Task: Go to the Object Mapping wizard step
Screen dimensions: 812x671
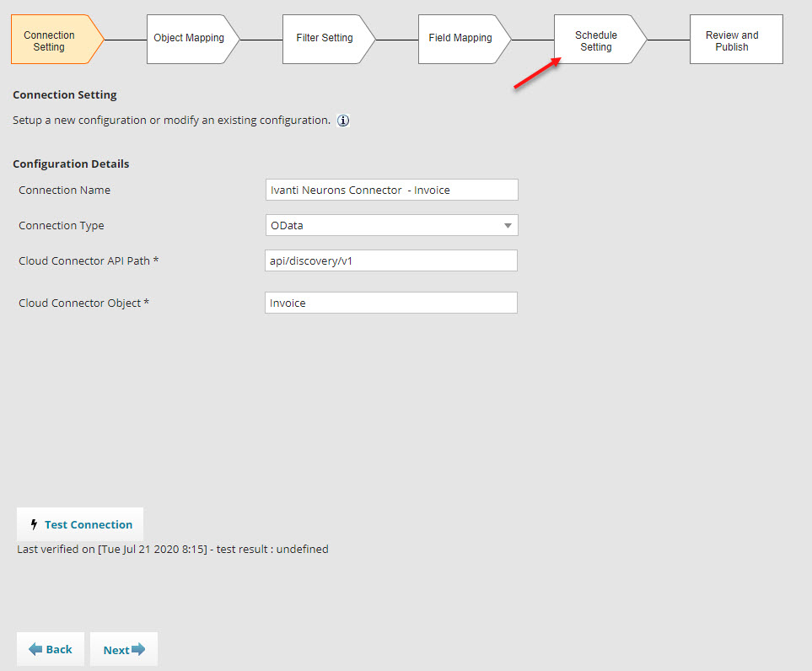Action: point(193,40)
